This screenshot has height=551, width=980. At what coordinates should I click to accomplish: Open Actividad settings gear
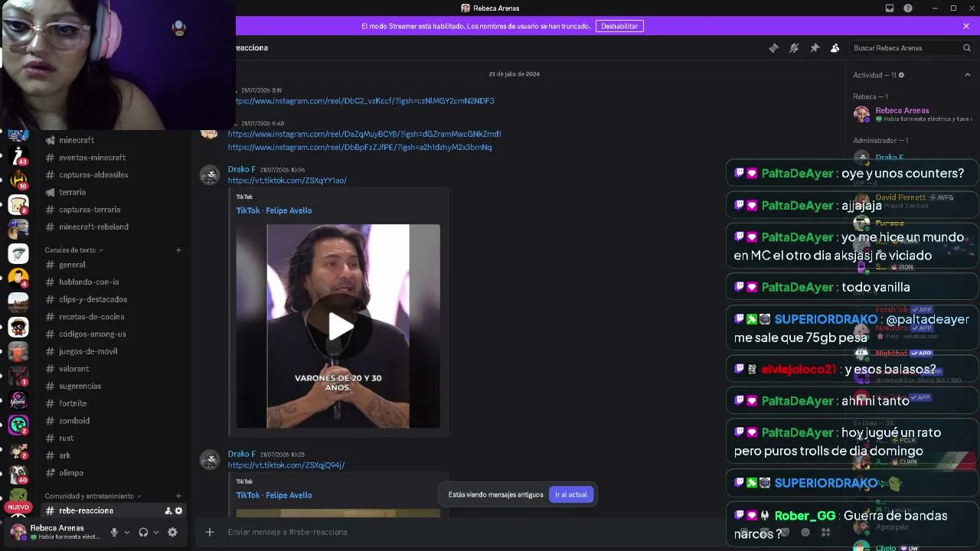[x=901, y=75]
